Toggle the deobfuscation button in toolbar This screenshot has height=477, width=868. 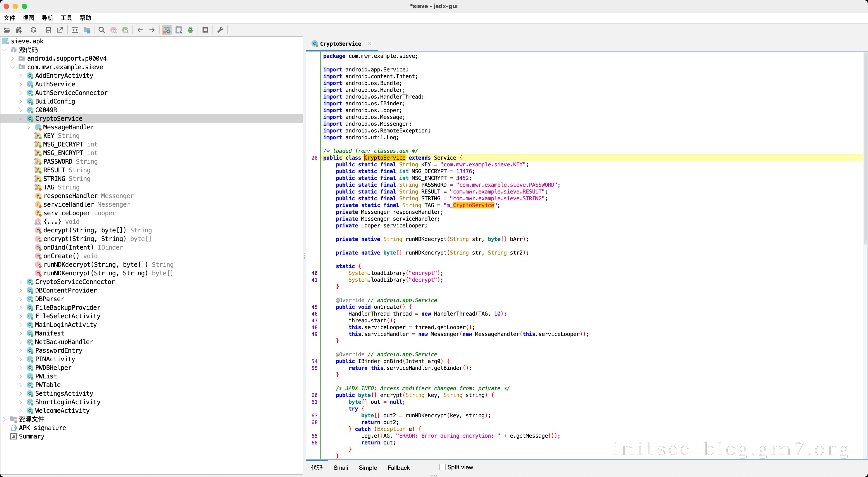point(167,30)
